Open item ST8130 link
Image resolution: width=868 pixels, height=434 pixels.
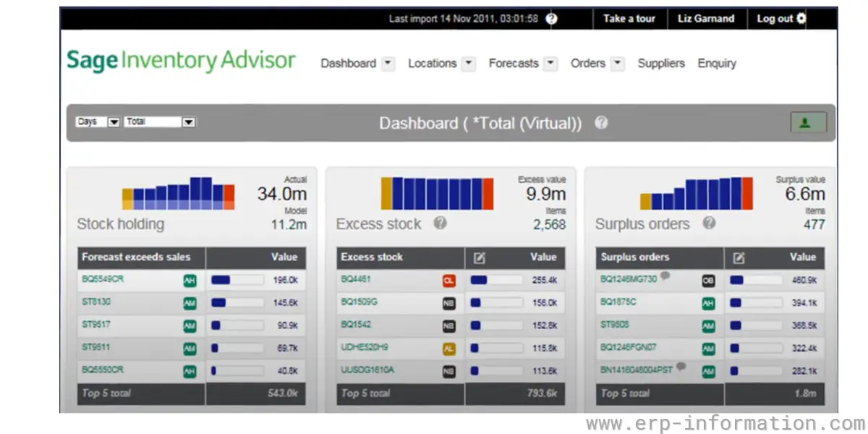tap(96, 302)
